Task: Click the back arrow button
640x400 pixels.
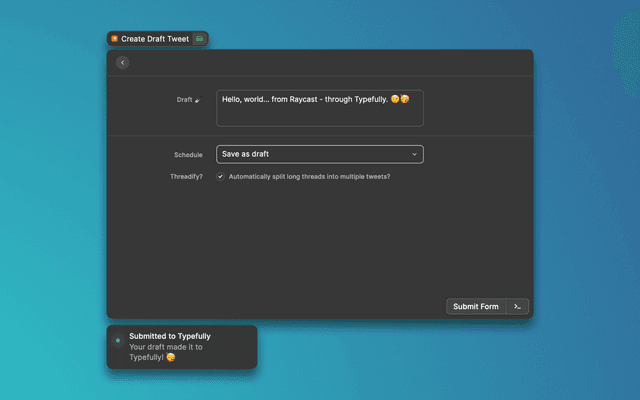Action: pyautogui.click(x=122, y=63)
